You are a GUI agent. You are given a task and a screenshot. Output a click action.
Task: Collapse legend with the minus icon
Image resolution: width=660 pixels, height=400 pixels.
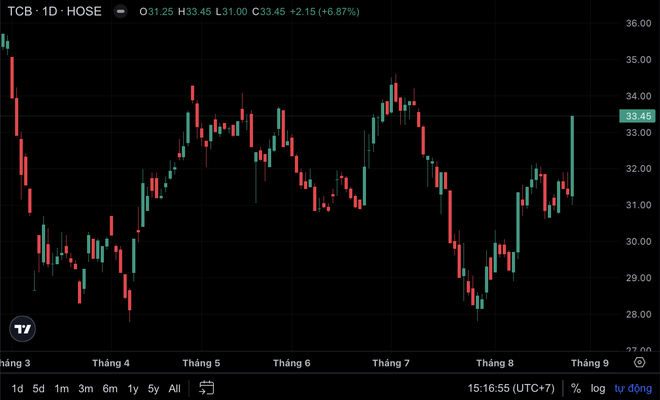[120, 11]
